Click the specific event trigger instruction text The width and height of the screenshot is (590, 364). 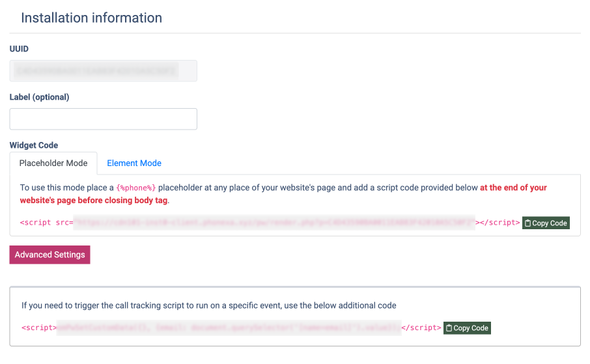pos(208,305)
